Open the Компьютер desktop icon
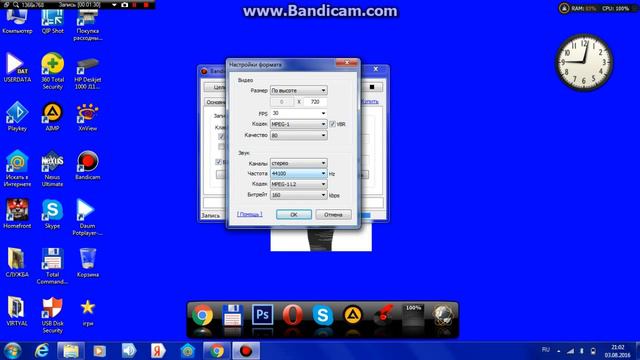The height and width of the screenshot is (360, 640). click(x=17, y=21)
